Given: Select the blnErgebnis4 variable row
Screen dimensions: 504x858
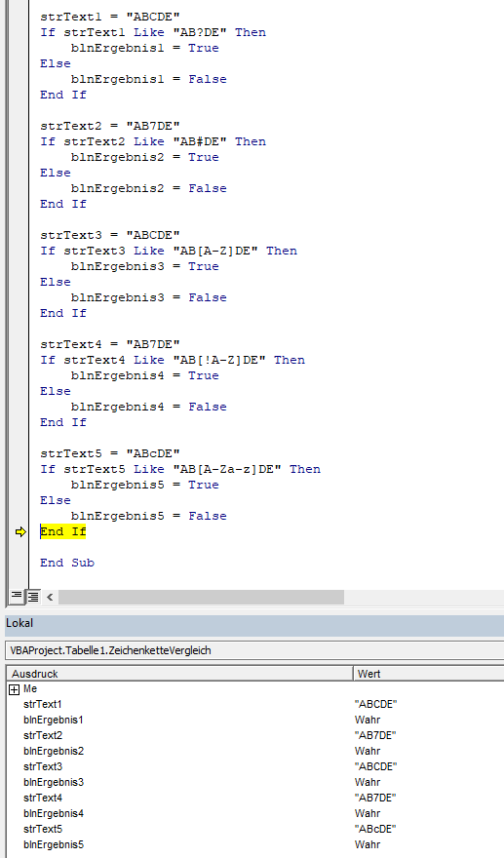Looking at the screenshot, I should click(x=255, y=813).
